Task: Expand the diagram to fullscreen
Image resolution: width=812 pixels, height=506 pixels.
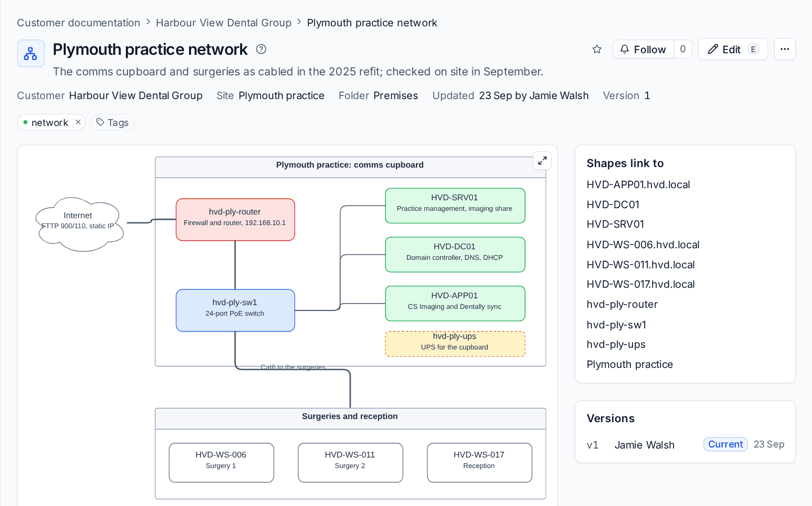Action: (542, 161)
